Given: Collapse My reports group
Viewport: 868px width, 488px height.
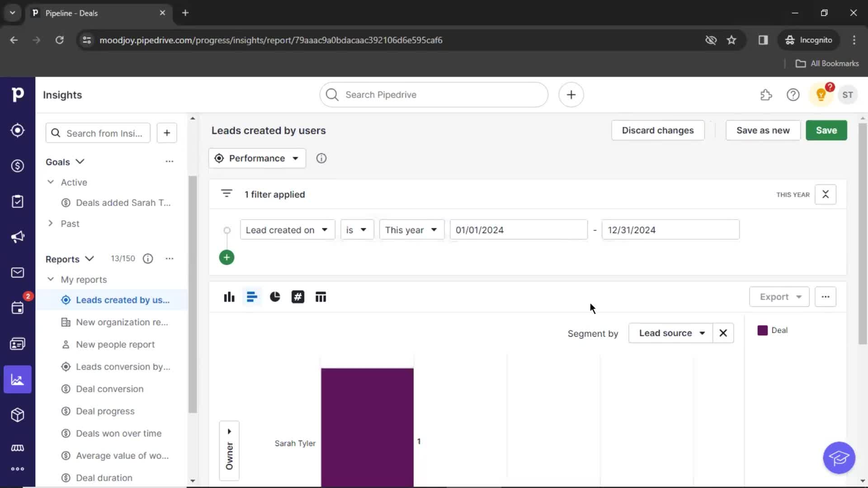Looking at the screenshot, I should 51,279.
